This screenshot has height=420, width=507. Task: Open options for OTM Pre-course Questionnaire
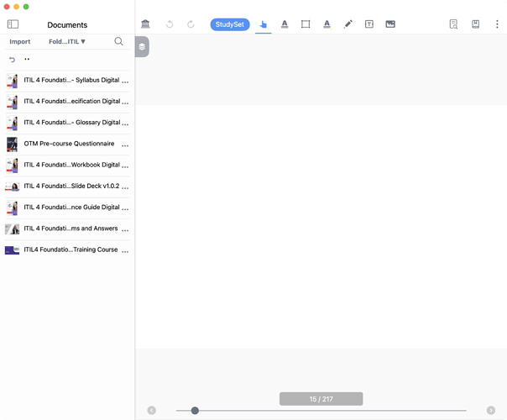[x=125, y=145]
